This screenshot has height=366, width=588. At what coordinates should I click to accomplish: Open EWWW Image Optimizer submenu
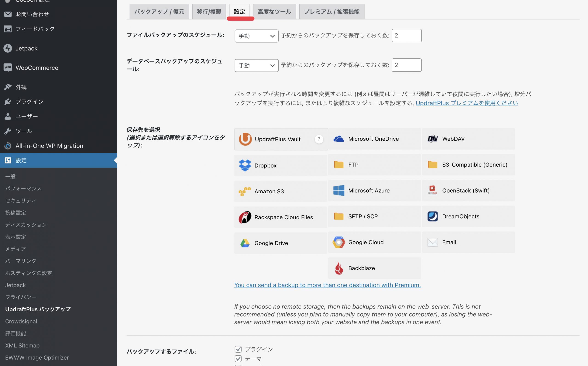tap(37, 357)
